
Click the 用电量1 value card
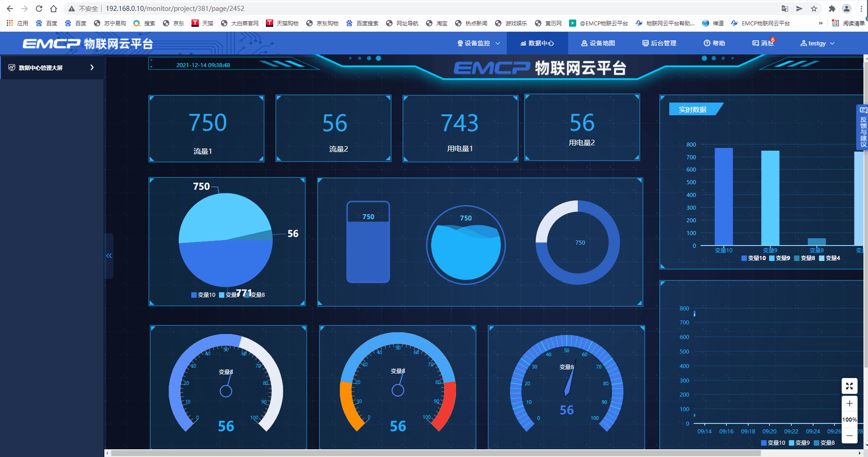click(461, 128)
